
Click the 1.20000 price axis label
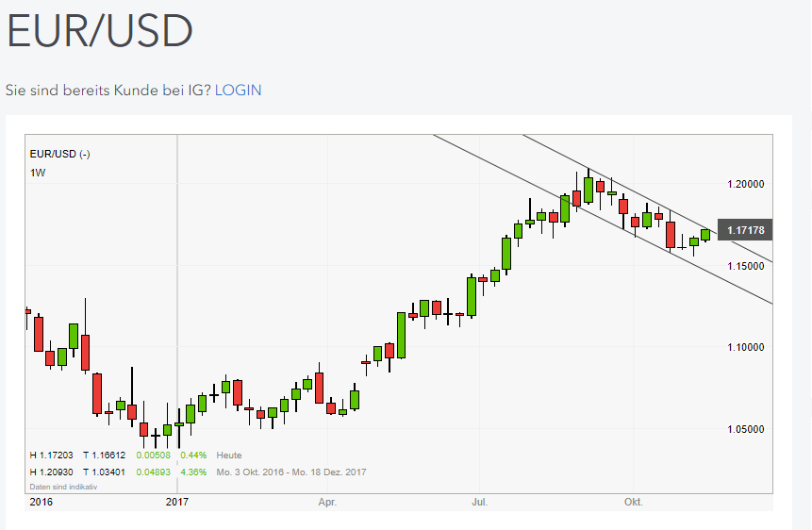point(746,184)
